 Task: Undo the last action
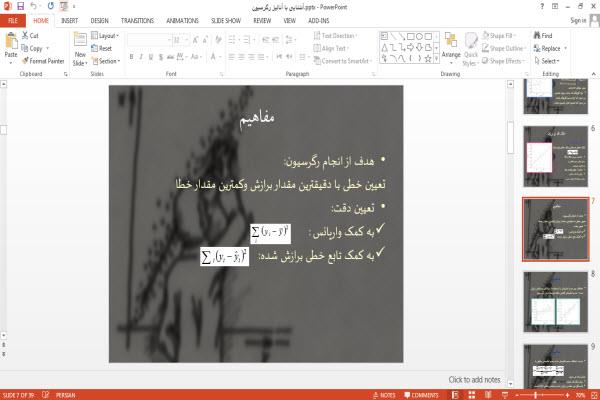click(33, 6)
